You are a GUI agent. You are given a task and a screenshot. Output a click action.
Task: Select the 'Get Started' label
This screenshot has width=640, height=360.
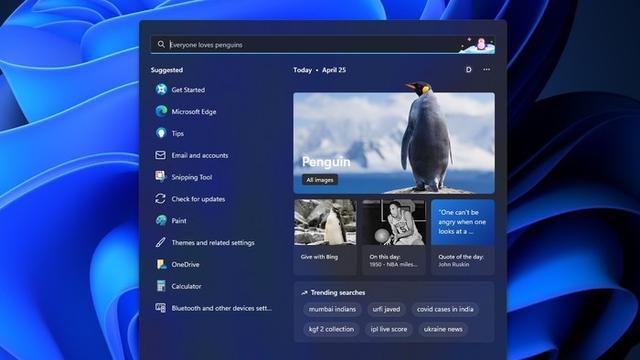coord(188,90)
